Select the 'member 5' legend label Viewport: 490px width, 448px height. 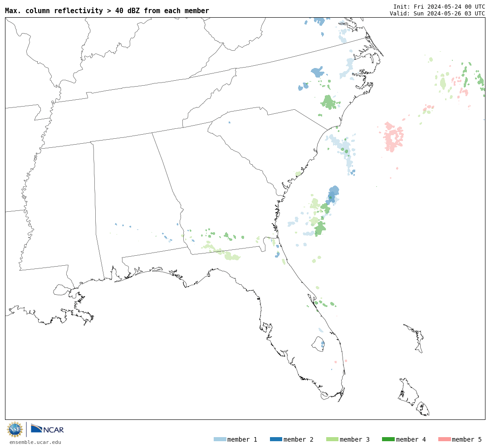tap(467, 439)
